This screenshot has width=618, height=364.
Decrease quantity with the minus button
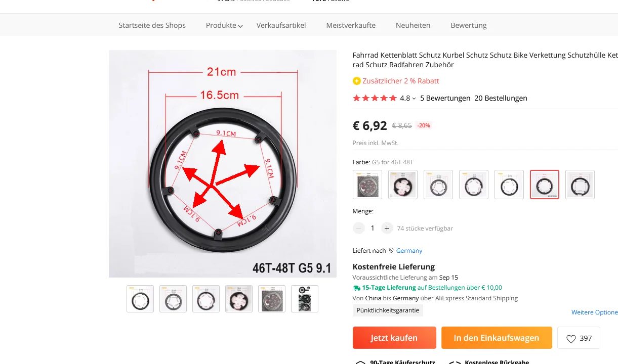click(x=359, y=228)
